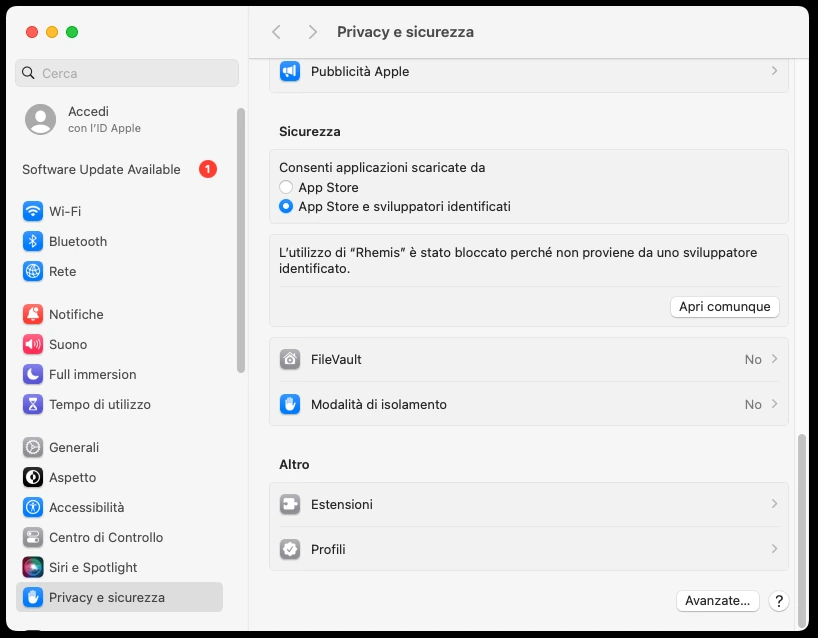Click the Generali gear icon

(x=33, y=447)
